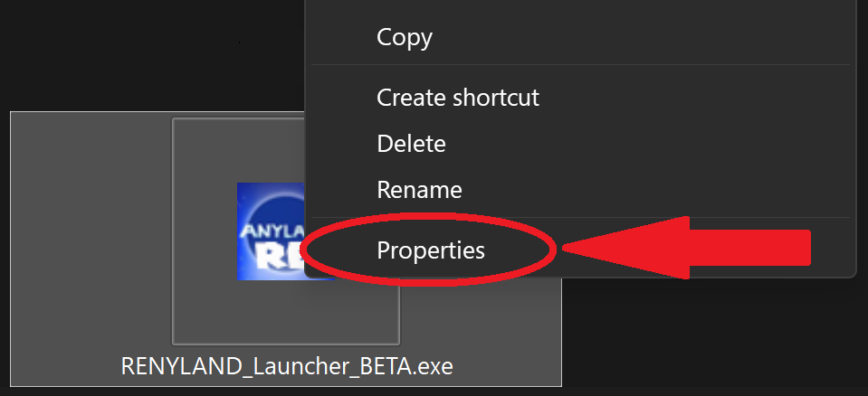Click empty dark folder area above the file
868x396 pixels.
[152, 55]
